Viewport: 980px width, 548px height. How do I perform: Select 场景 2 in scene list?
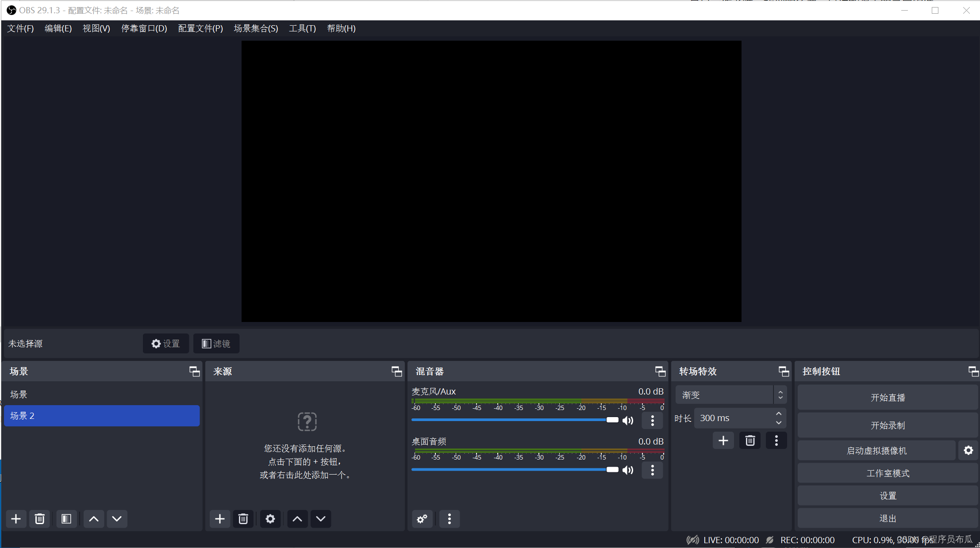click(102, 416)
